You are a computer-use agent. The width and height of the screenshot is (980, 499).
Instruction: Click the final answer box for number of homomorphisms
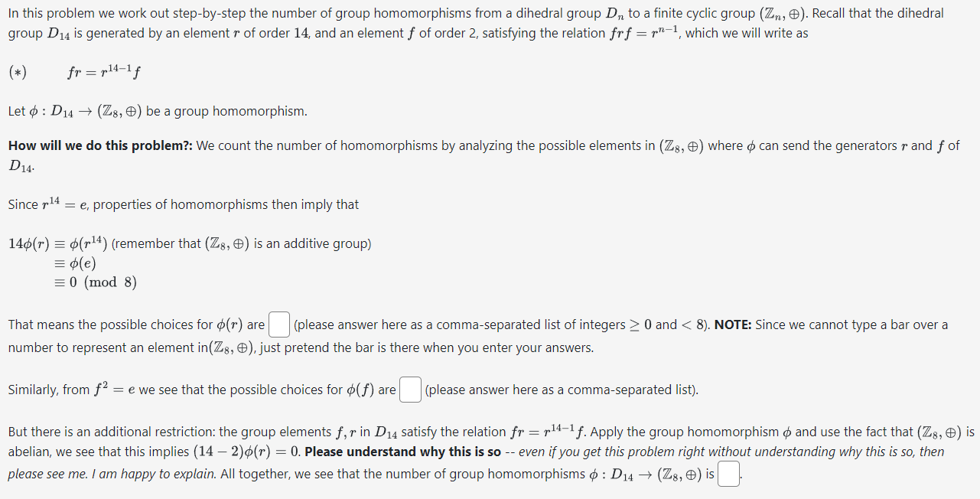tap(728, 474)
